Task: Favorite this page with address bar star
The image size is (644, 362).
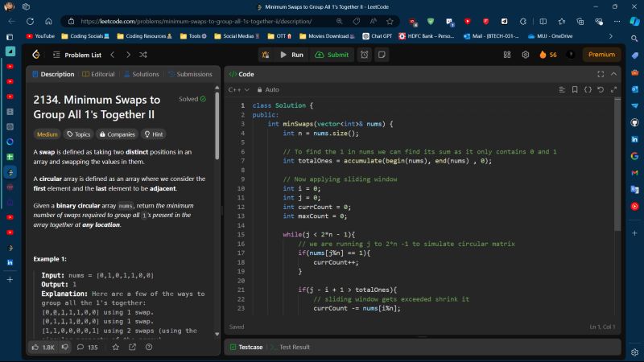Action: pyautogui.click(x=390, y=22)
